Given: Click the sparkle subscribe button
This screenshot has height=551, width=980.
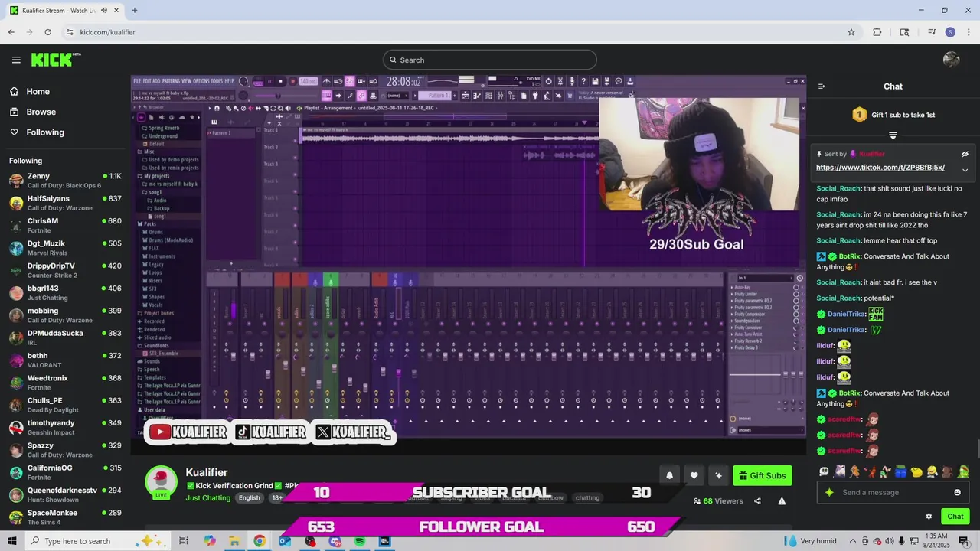Looking at the screenshot, I should pyautogui.click(x=718, y=475).
